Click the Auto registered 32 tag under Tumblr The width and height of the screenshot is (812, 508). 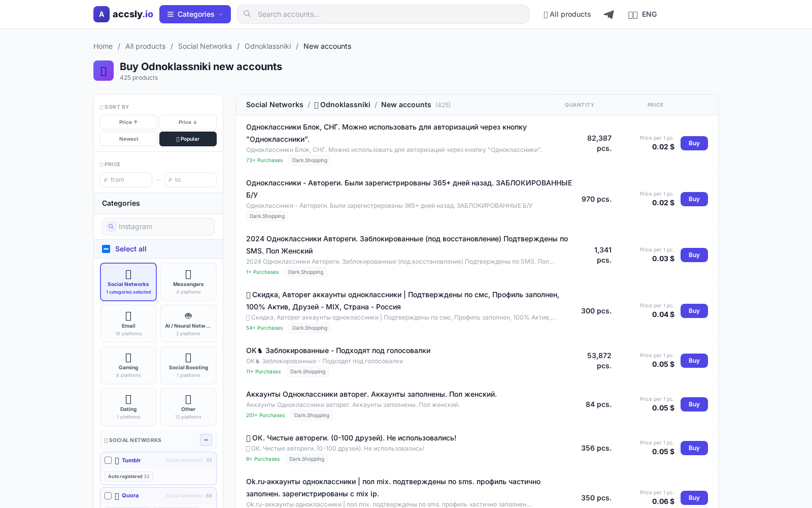128,477
